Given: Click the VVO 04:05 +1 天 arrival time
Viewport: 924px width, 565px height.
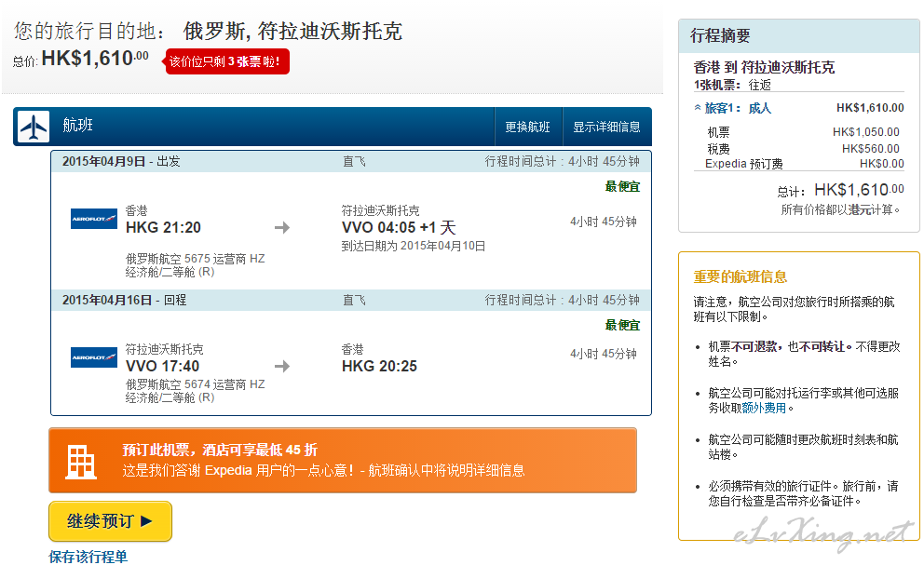Looking at the screenshot, I should (399, 227).
